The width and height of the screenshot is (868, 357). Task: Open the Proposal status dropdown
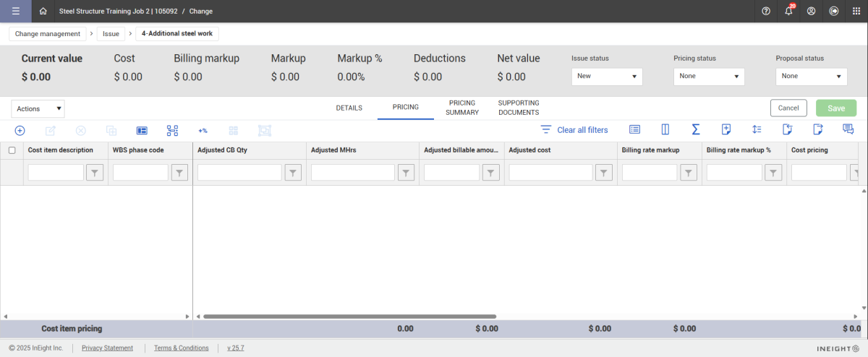pos(810,76)
